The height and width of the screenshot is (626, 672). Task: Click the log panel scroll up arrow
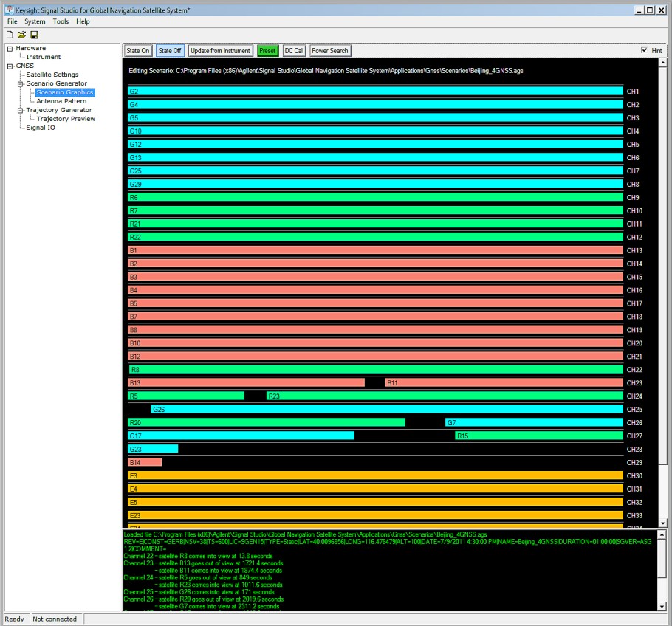click(662, 534)
